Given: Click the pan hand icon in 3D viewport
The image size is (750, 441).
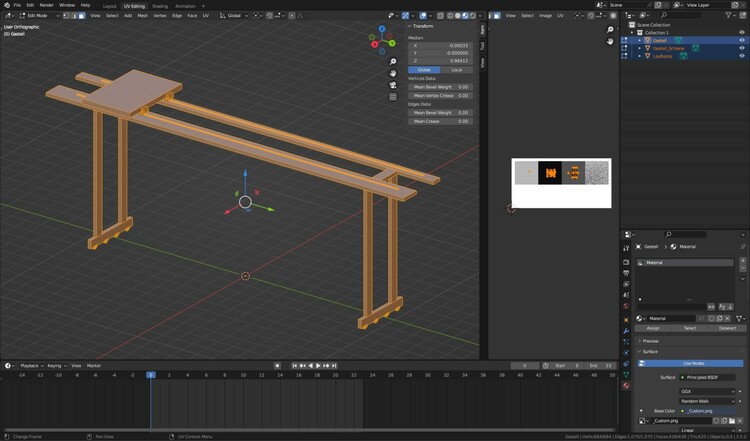Looking at the screenshot, I should tap(394, 72).
